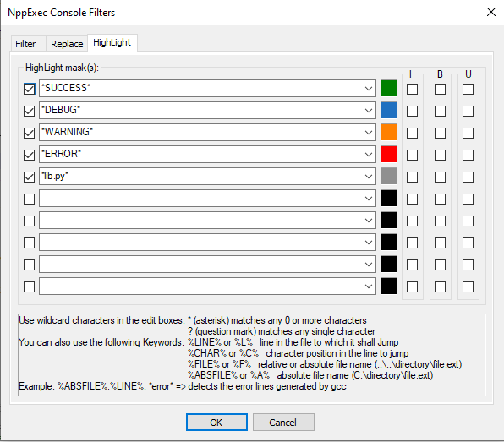Change the orange swatch for *WARNING*
Image resolution: width=504 pixels, height=442 pixels.
tap(389, 133)
